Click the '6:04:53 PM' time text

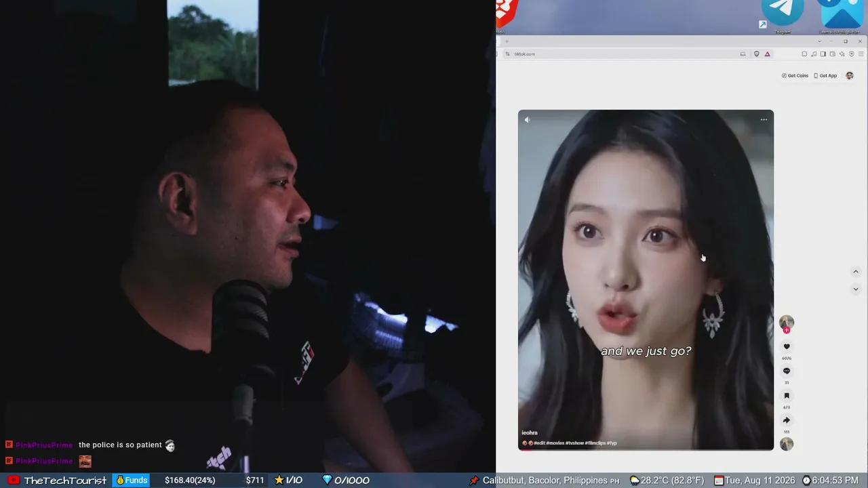pos(835,481)
